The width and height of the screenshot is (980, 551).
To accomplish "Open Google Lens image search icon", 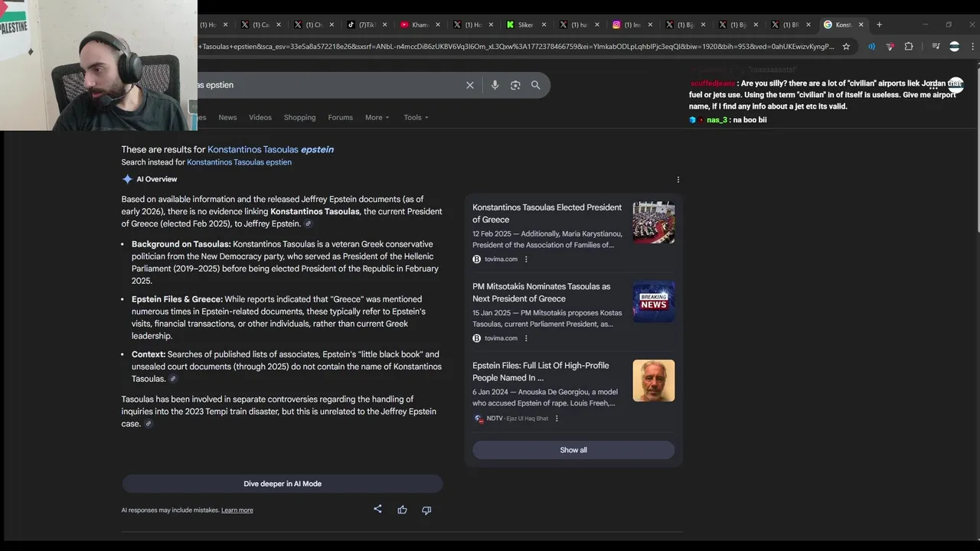I will point(515,85).
